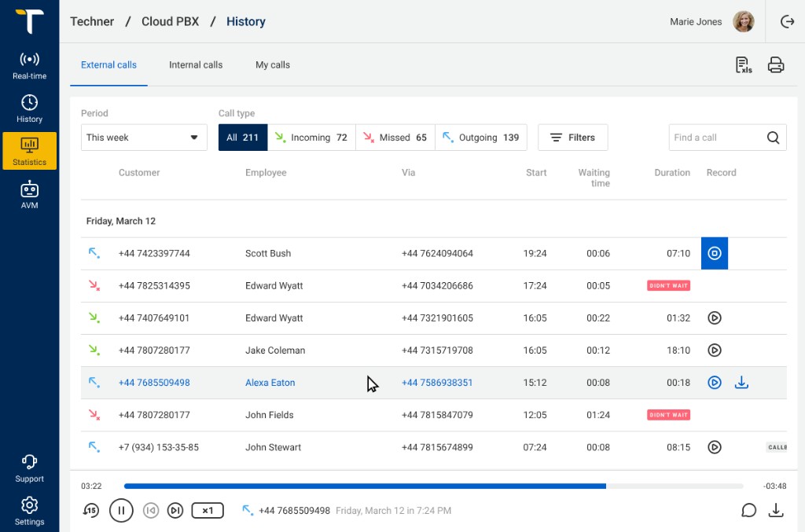Filter by Missed 65 calls

coord(395,138)
